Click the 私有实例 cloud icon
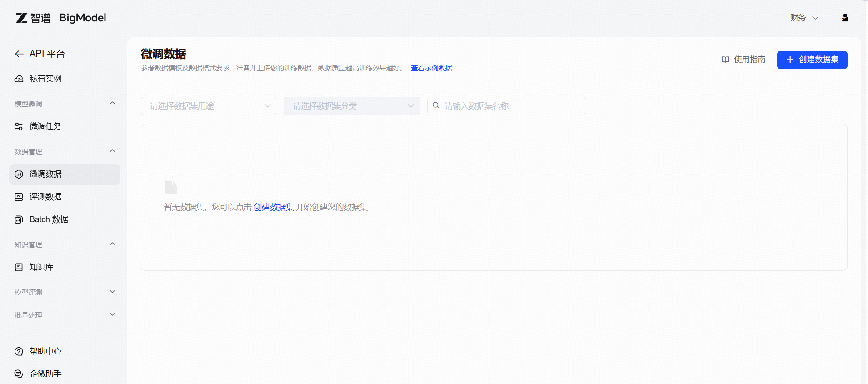Viewport: 868px width, 384px height. pyautogui.click(x=19, y=79)
